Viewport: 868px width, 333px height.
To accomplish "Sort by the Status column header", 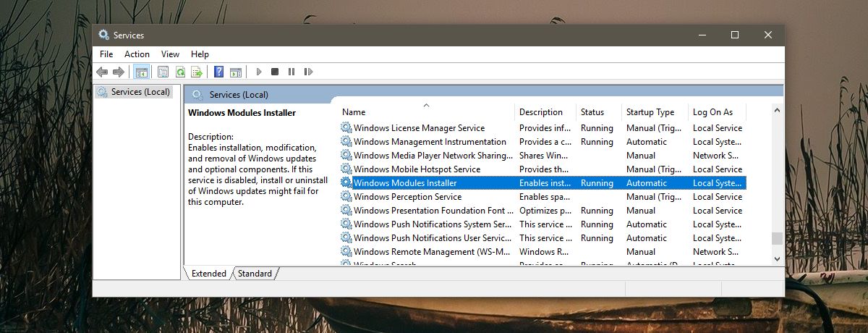I will pos(599,112).
